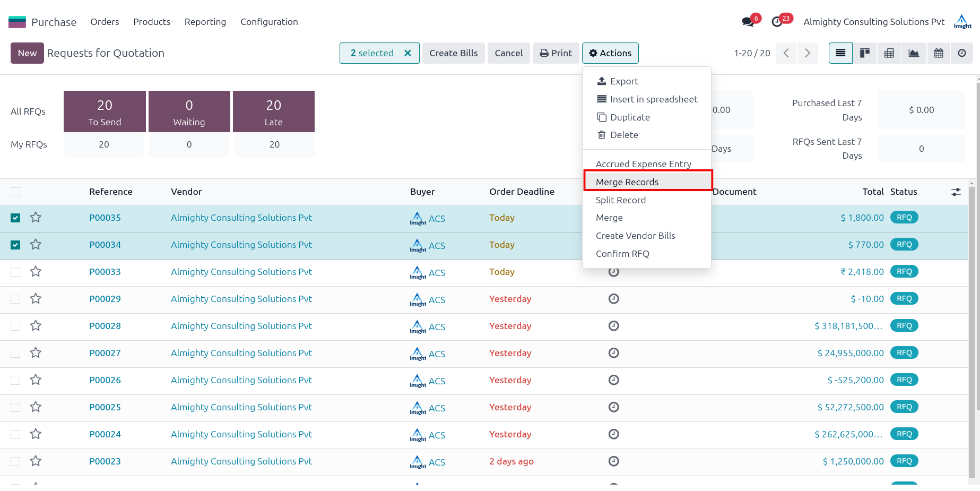The width and height of the screenshot is (980, 491).
Task: Select the P00033 row checkbox
Action: (x=15, y=272)
